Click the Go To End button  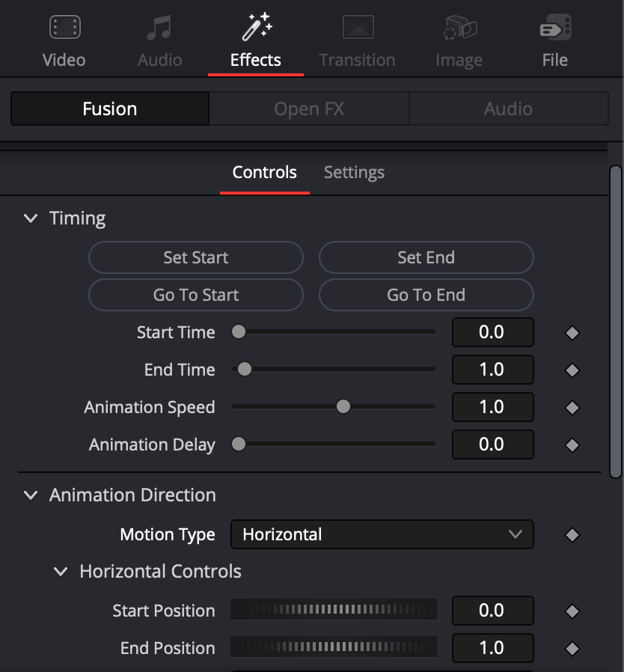click(x=426, y=295)
